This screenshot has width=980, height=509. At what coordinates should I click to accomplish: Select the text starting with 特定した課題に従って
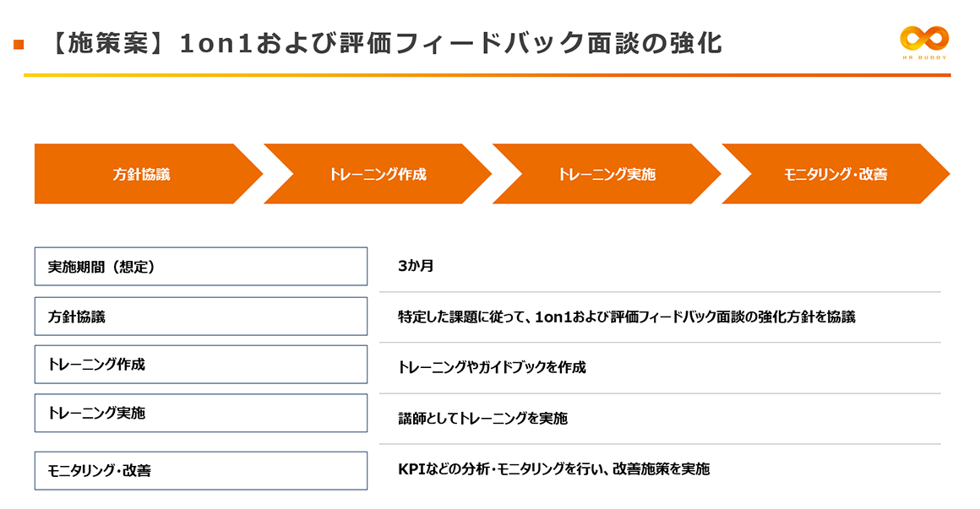click(626, 317)
